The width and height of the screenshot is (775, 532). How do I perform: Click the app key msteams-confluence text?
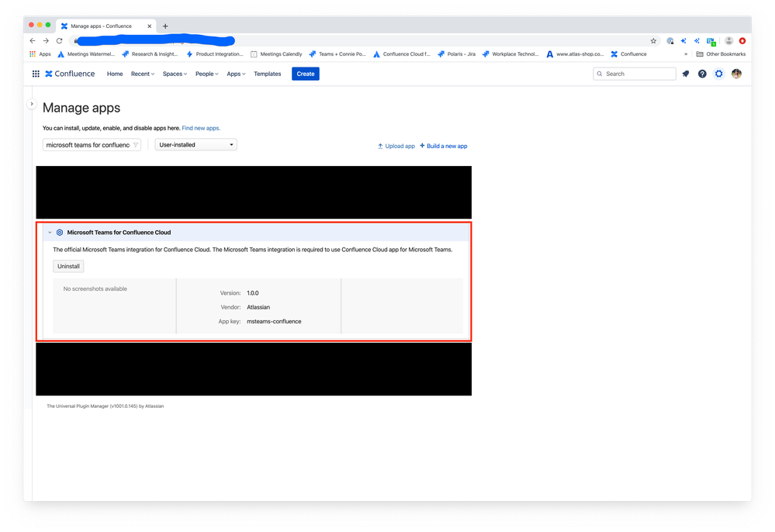pyautogui.click(x=274, y=322)
